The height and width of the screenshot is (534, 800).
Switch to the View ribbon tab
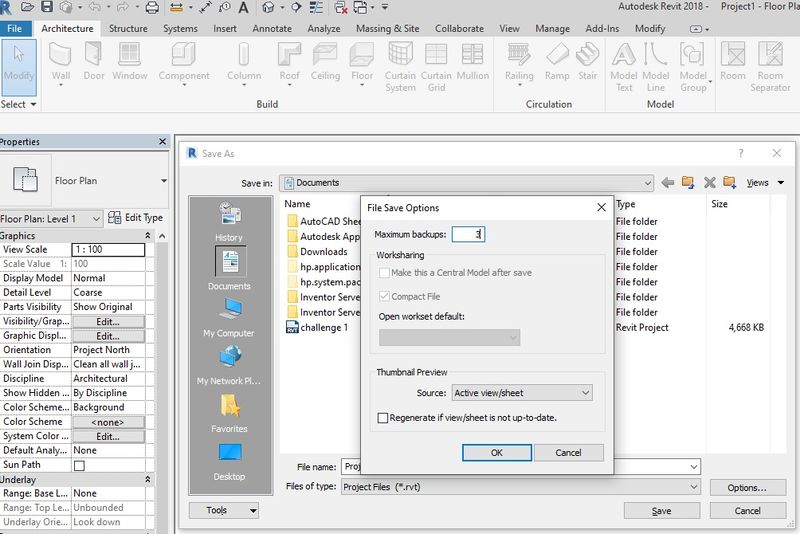pyautogui.click(x=509, y=29)
